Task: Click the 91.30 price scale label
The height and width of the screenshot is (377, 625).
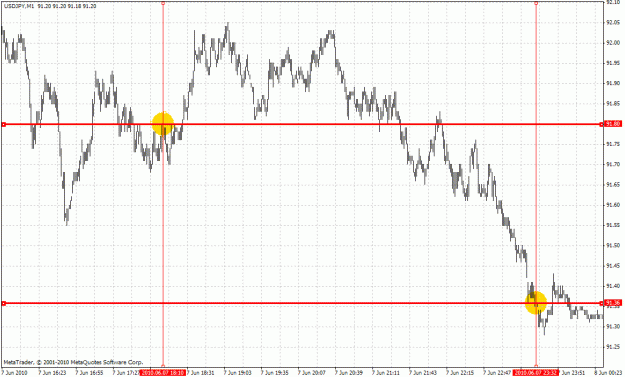Action: pos(613,326)
